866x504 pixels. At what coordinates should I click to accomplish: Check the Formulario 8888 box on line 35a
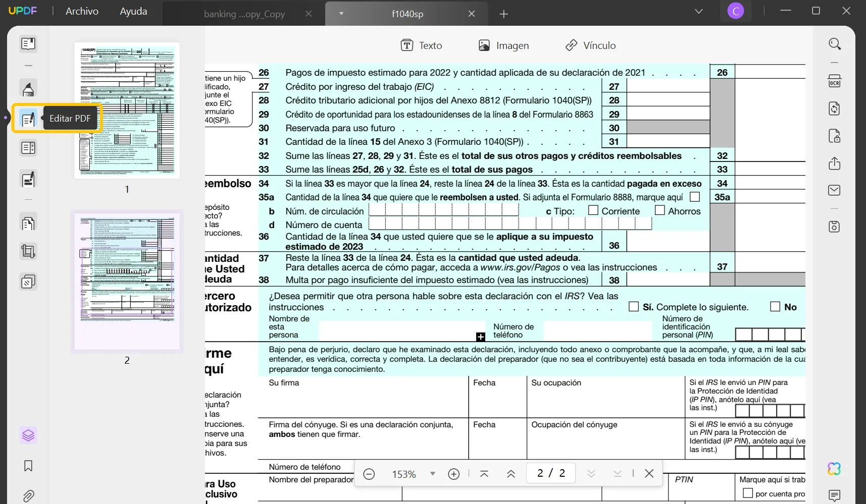[x=695, y=197]
